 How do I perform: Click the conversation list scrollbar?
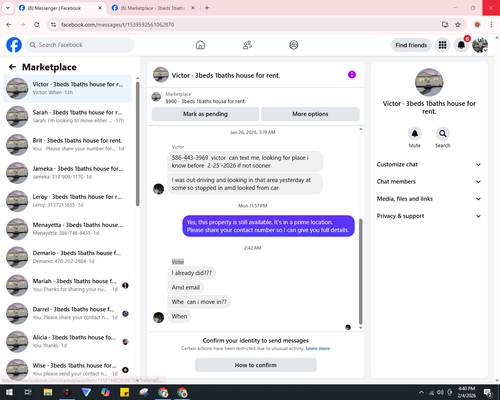[137, 144]
